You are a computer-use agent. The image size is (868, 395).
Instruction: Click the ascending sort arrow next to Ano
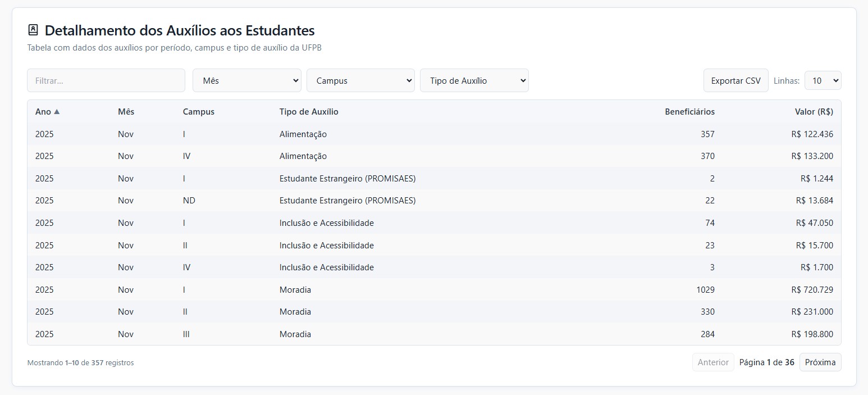pyautogui.click(x=57, y=112)
